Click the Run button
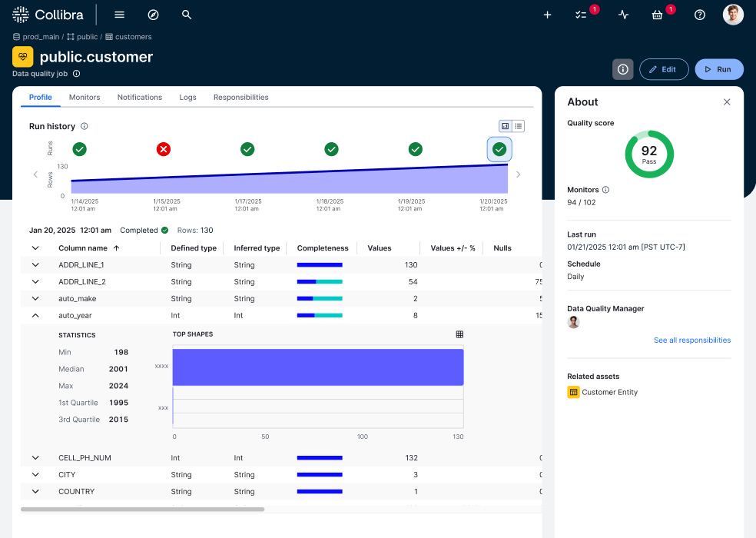This screenshot has height=538, width=756. point(719,68)
